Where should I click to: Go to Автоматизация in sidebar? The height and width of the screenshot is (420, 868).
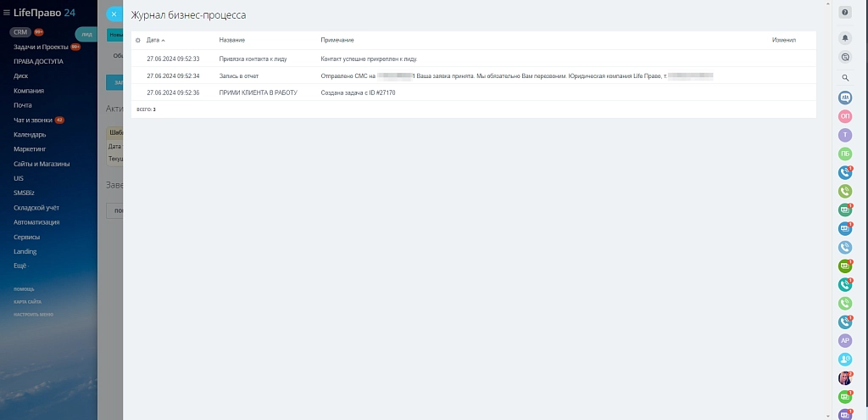pos(36,222)
